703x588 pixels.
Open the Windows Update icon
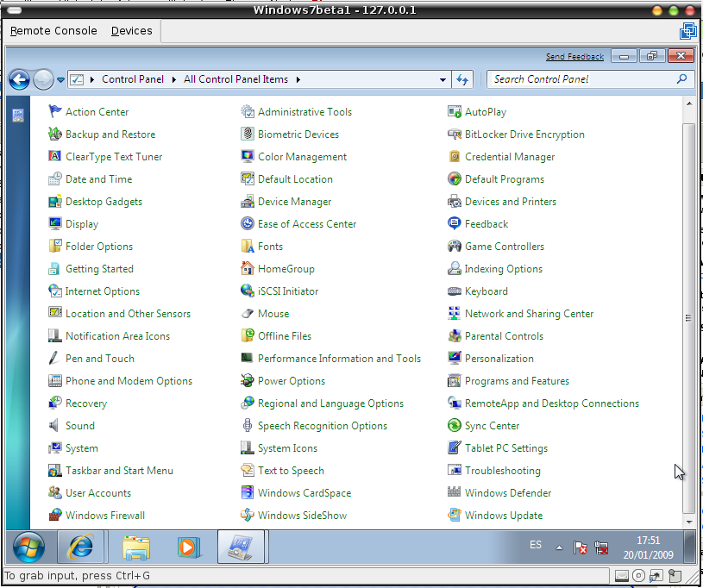point(455,515)
